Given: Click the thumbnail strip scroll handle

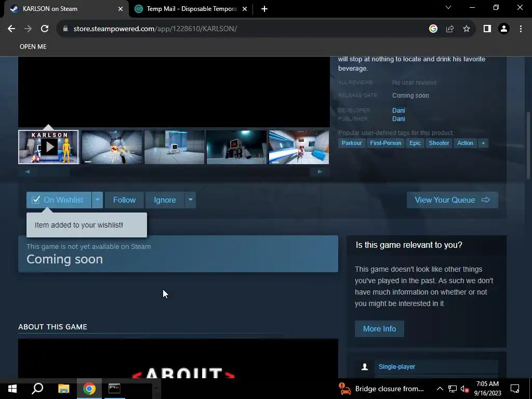Looking at the screenshot, I should 54,171.
